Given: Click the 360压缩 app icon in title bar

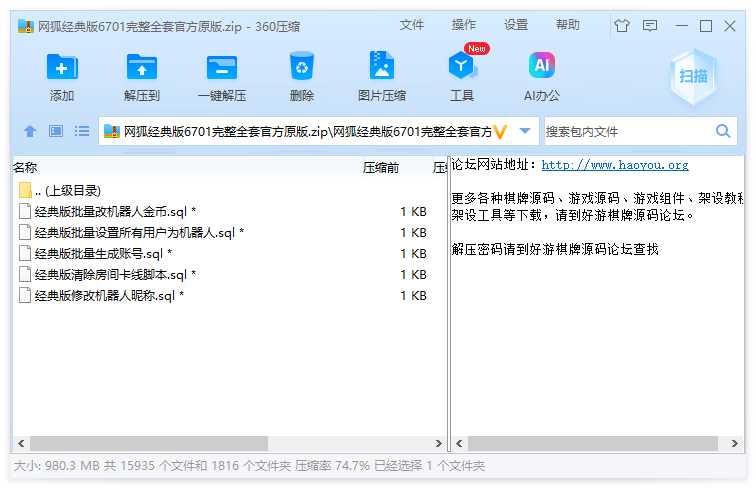Looking at the screenshot, I should click(25, 26).
